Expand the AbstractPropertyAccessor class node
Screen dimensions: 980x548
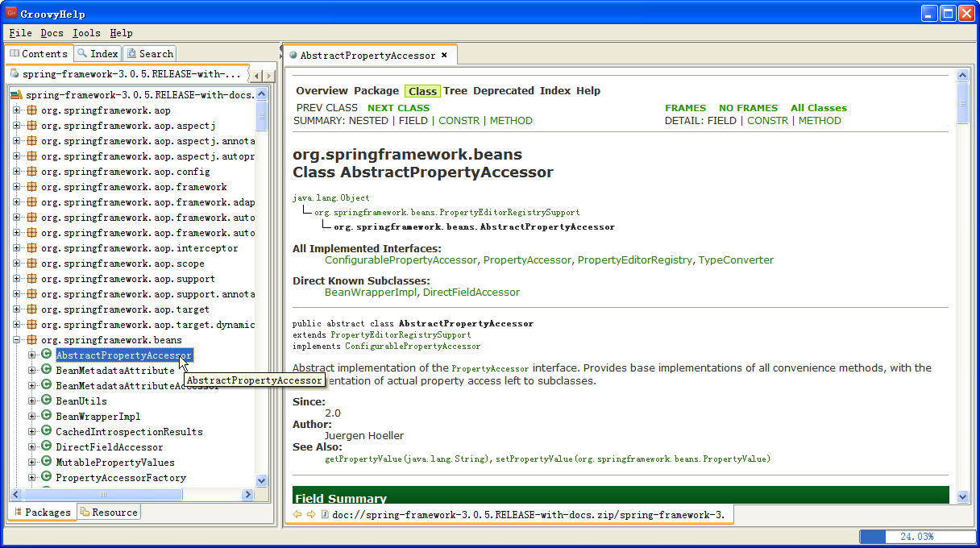pyautogui.click(x=32, y=355)
